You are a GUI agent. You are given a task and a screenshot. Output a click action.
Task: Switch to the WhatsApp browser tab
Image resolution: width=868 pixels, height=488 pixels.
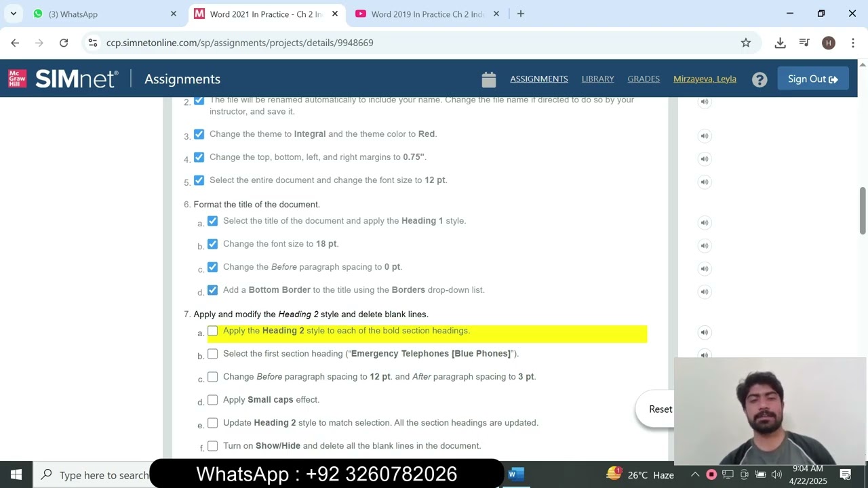tap(104, 14)
